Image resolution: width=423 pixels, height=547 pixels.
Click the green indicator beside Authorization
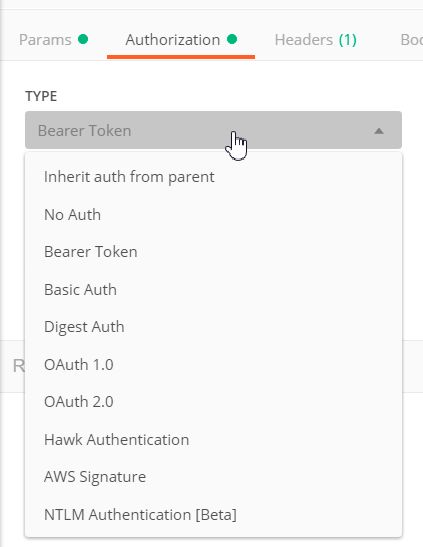click(232, 39)
